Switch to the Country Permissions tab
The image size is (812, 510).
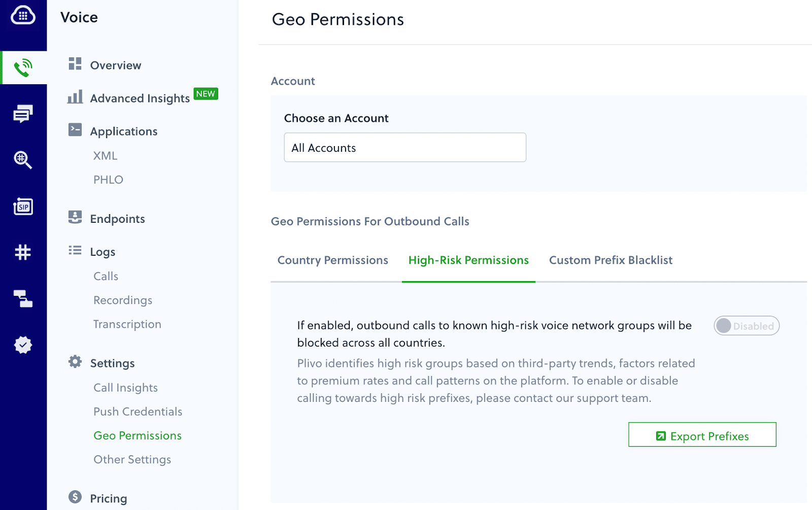[333, 260]
